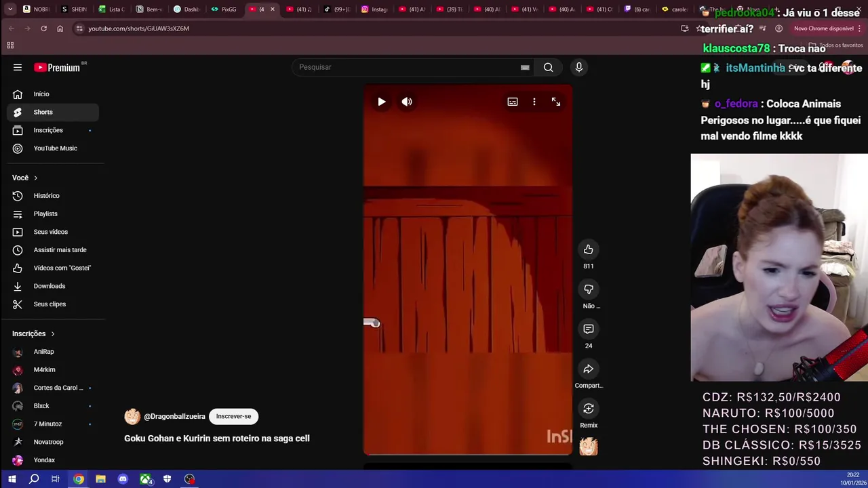
Task: Open the site info icon in address bar
Action: (79, 28)
